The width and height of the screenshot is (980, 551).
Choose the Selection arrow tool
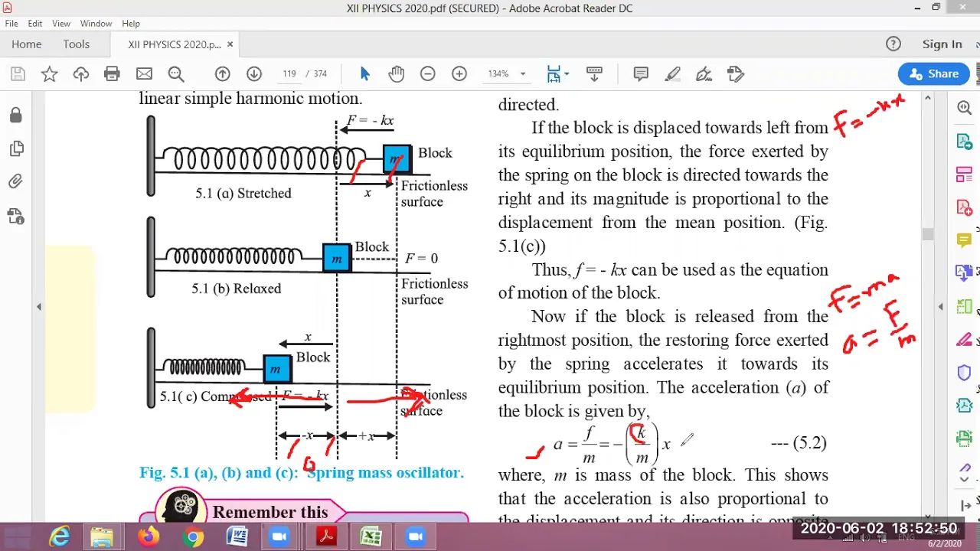tap(364, 74)
